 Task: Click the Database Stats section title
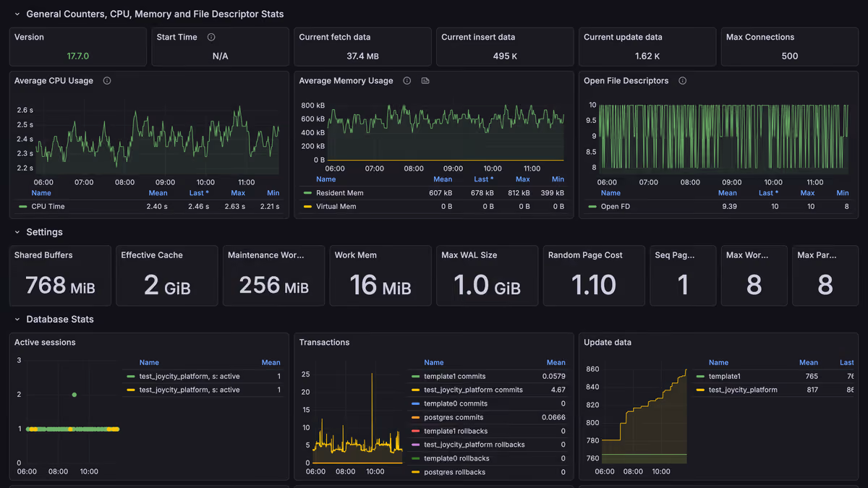click(x=60, y=319)
